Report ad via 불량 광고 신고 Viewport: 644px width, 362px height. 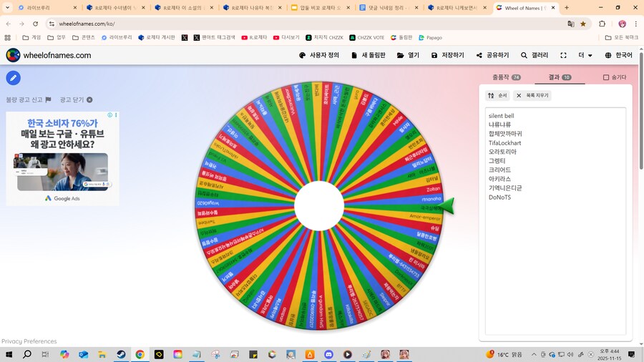tap(29, 99)
